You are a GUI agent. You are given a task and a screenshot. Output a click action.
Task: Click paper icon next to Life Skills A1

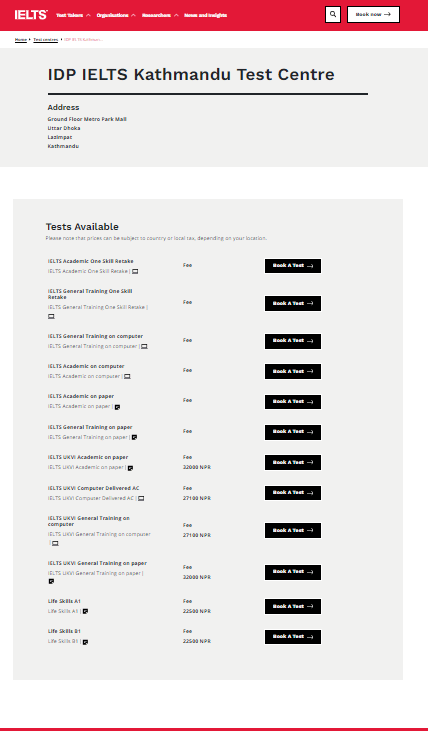click(x=85, y=611)
